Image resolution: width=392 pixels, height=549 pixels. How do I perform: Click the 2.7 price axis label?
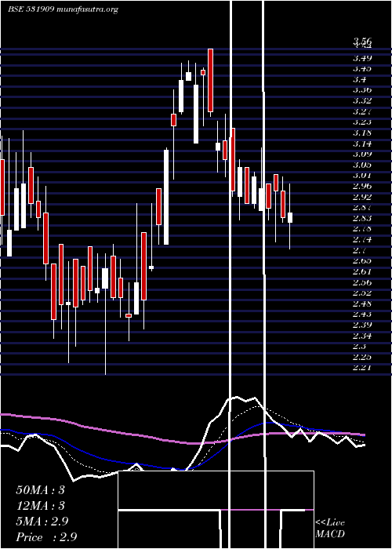(x=360, y=250)
